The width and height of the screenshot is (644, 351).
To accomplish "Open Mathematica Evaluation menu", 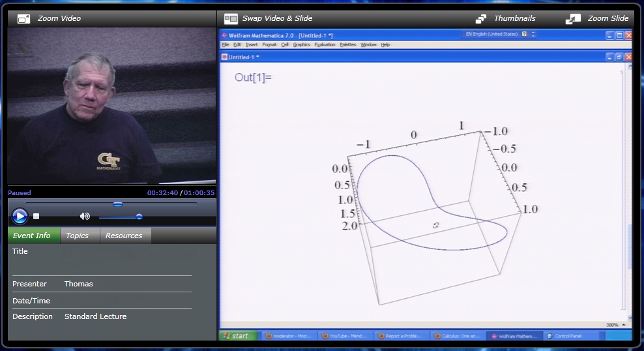I will pos(325,44).
